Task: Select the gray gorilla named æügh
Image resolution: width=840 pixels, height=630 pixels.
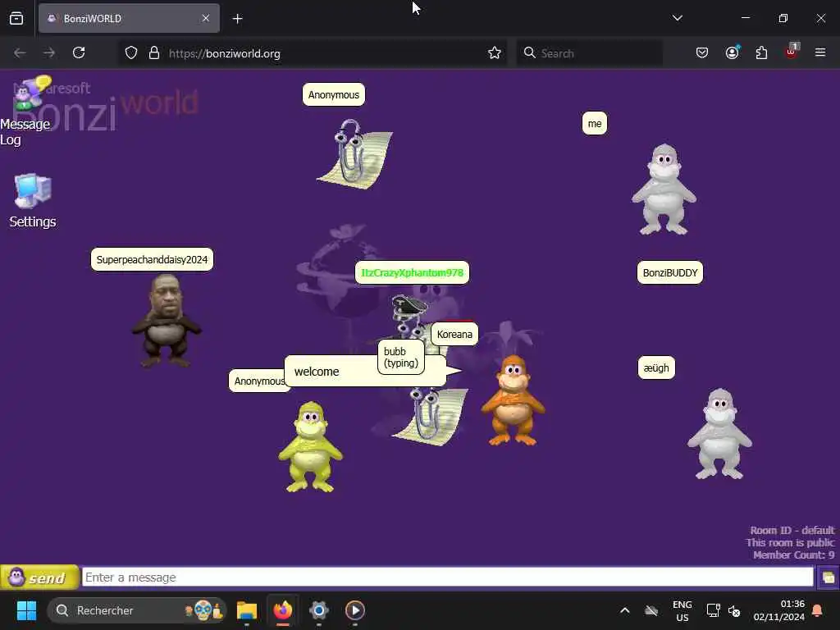Action: tap(719, 434)
